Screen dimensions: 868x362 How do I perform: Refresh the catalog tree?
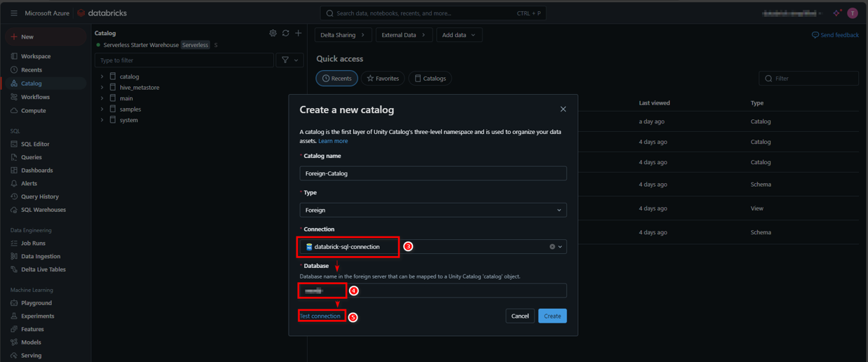pos(286,33)
